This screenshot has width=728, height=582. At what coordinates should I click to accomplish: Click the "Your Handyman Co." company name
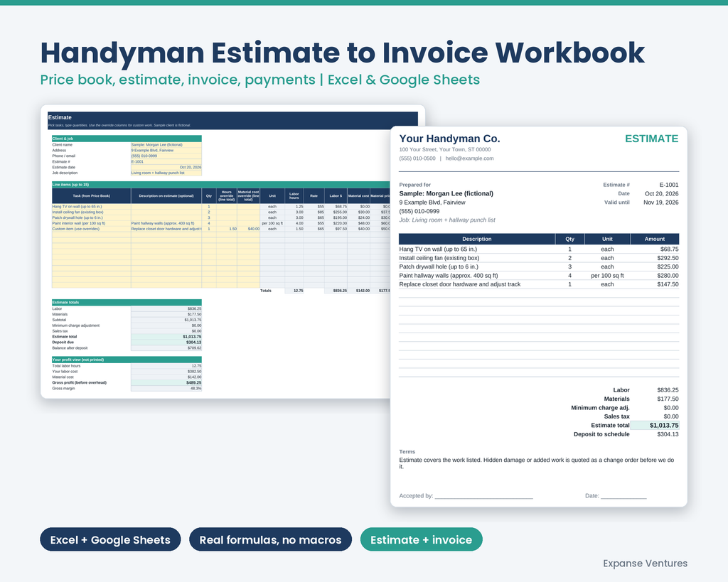(449, 139)
